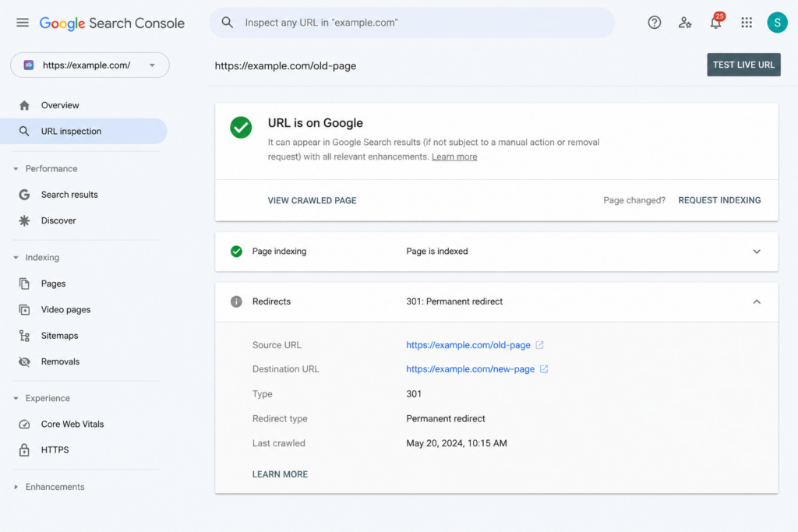
Task: Click the Google Search Console logo
Action: pos(112,23)
